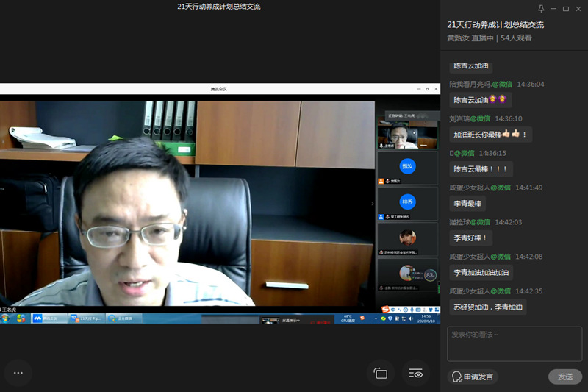Image resolution: width=588 pixels, height=392 pixels.
Task: Click the Windows Start button in shared screen
Action: [5, 318]
